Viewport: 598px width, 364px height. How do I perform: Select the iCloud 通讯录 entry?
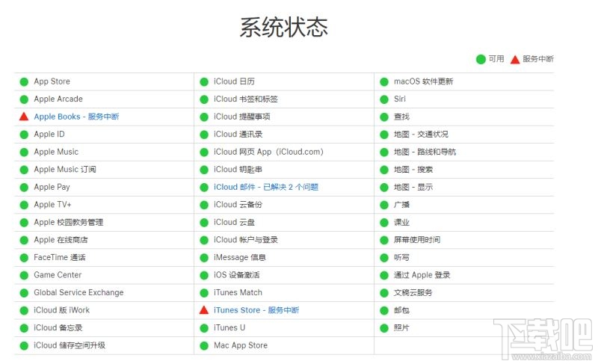[238, 135]
